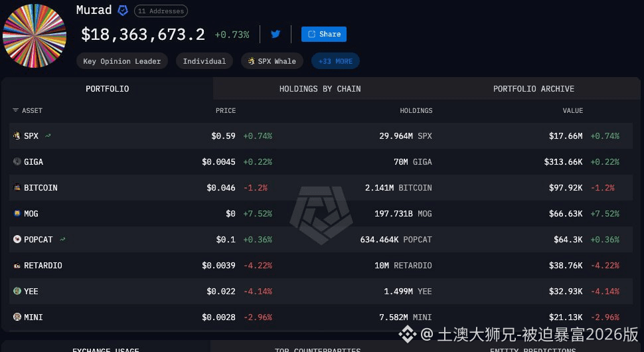Click the blue verified badge beside Murad
Viewport: 644px width, 352px height.
pos(123,11)
